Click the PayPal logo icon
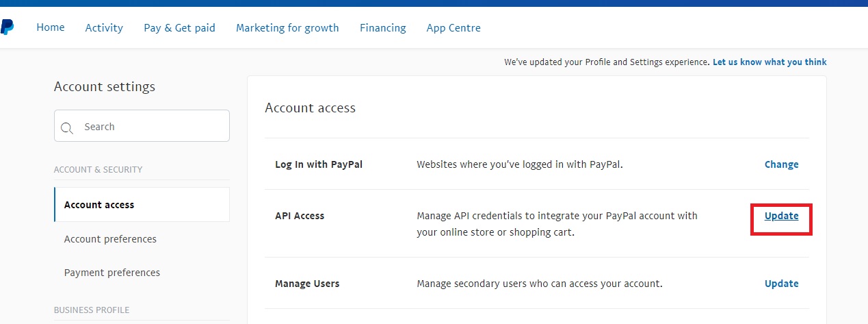Viewport: 868px width, 324px height. [6, 27]
